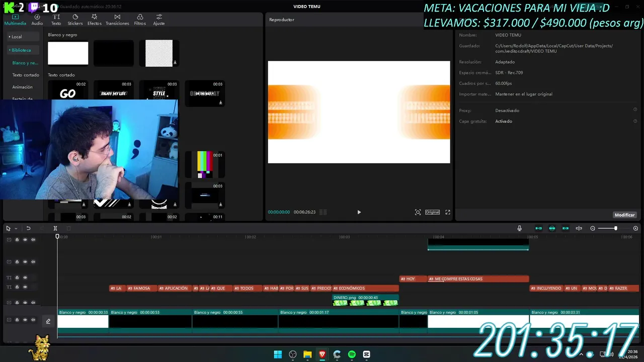Click the Modificar button
This screenshot has width=644, height=362.
coord(624,215)
